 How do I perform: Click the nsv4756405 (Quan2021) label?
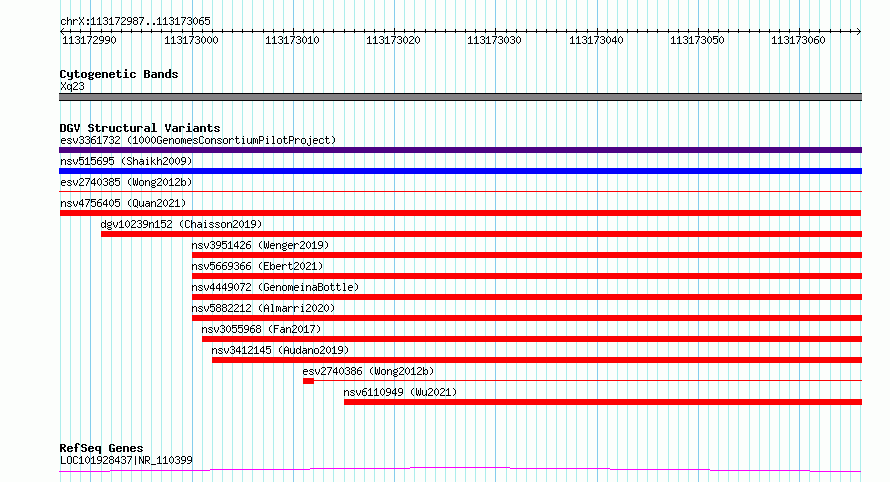tap(123, 203)
